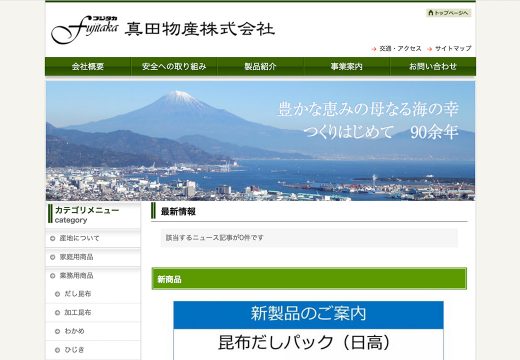Open the わかめ subcategory

93,331
